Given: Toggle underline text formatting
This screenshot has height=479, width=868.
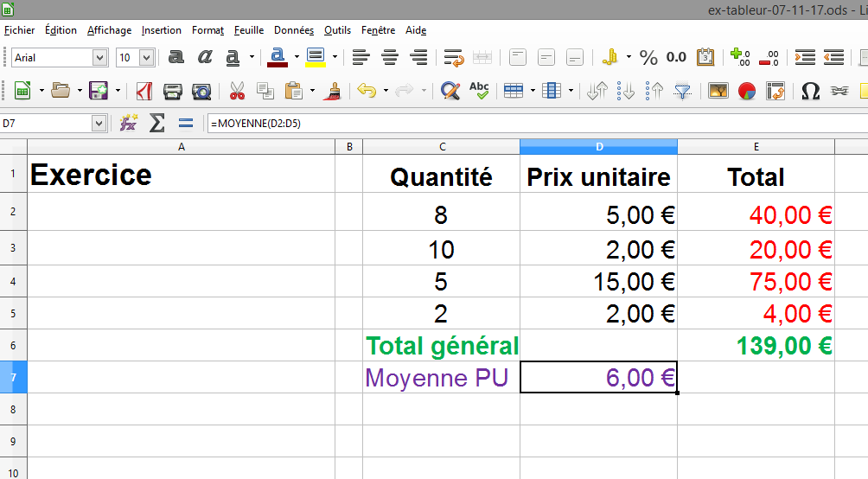Looking at the screenshot, I should pyautogui.click(x=233, y=57).
